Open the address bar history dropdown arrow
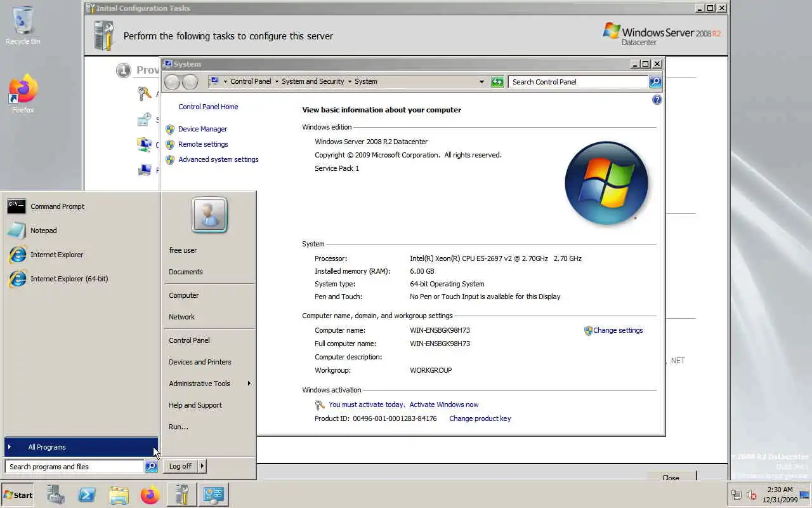The height and width of the screenshot is (508, 812). click(x=481, y=82)
